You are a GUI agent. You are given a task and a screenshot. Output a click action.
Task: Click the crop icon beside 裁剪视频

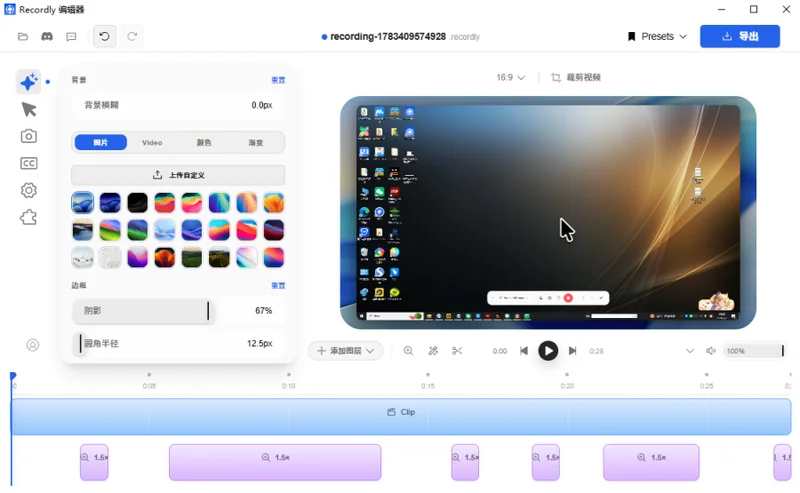tap(556, 78)
